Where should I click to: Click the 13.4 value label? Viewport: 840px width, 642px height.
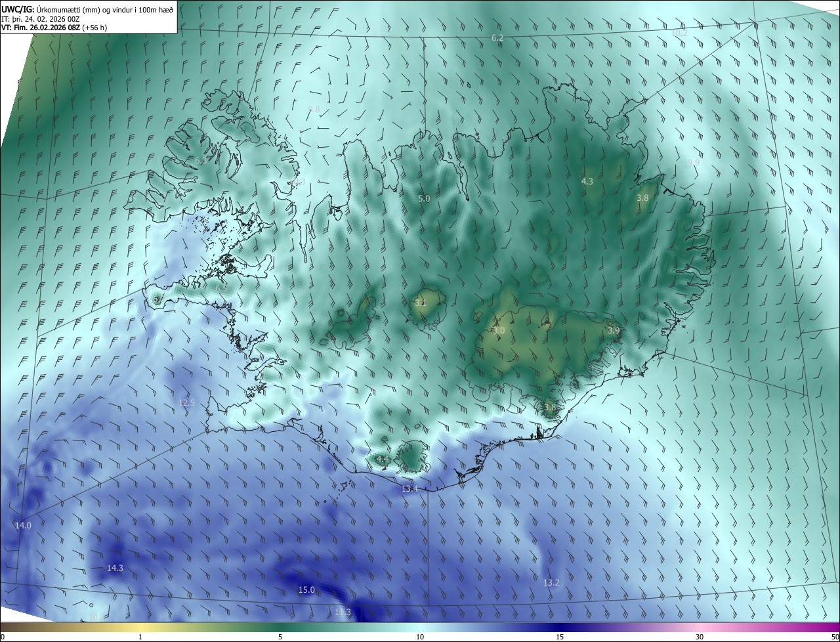tap(409, 488)
